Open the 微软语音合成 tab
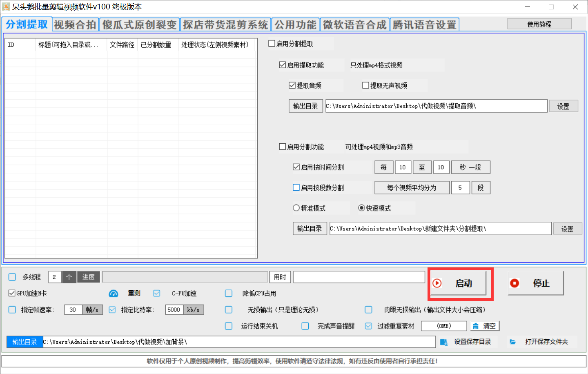Viewport: 588px width, 374px height. coord(354,24)
